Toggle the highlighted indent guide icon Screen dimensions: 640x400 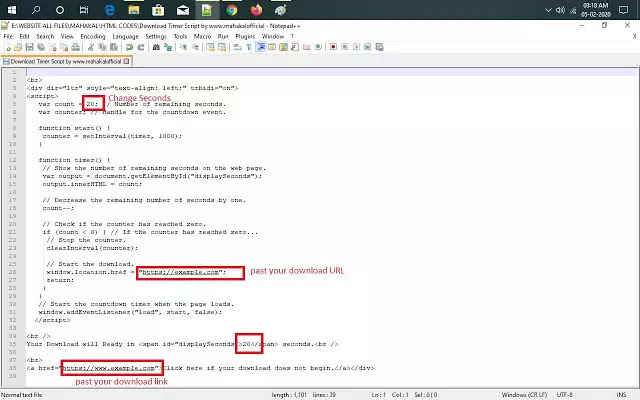[260, 47]
